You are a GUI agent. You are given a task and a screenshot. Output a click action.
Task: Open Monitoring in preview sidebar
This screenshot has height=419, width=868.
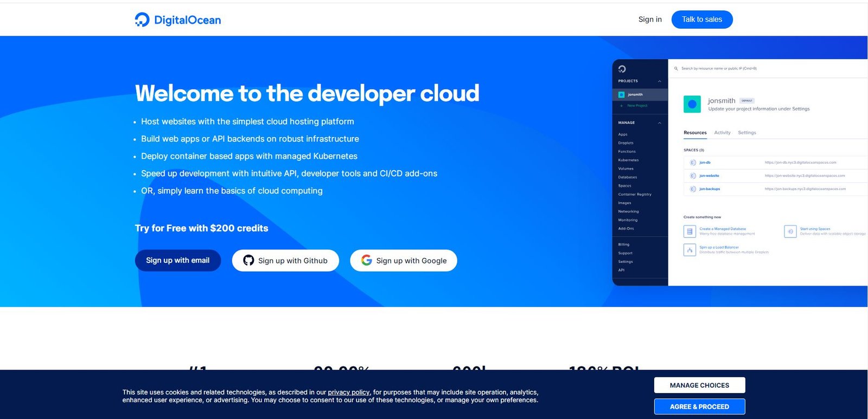(628, 220)
